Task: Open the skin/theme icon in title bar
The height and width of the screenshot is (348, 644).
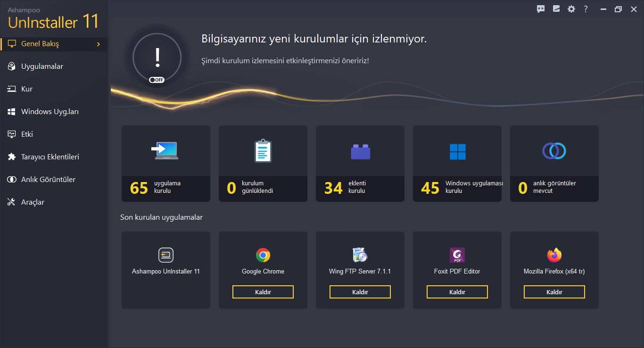Action: (556, 9)
